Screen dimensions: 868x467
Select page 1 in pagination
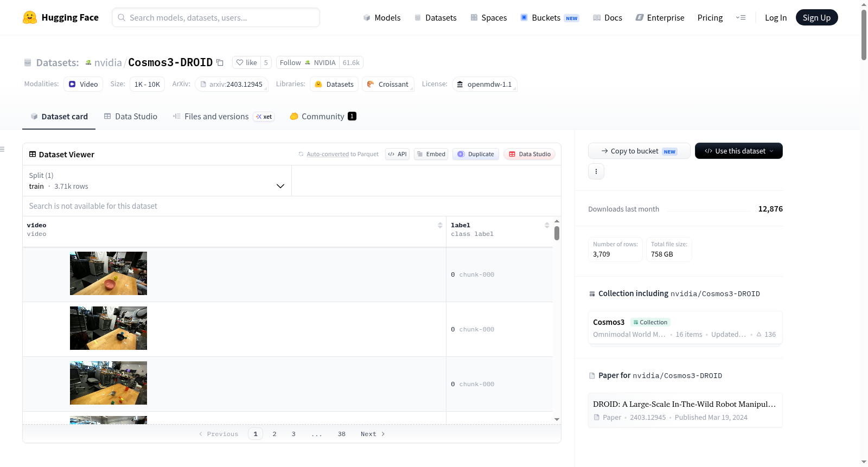(256, 434)
